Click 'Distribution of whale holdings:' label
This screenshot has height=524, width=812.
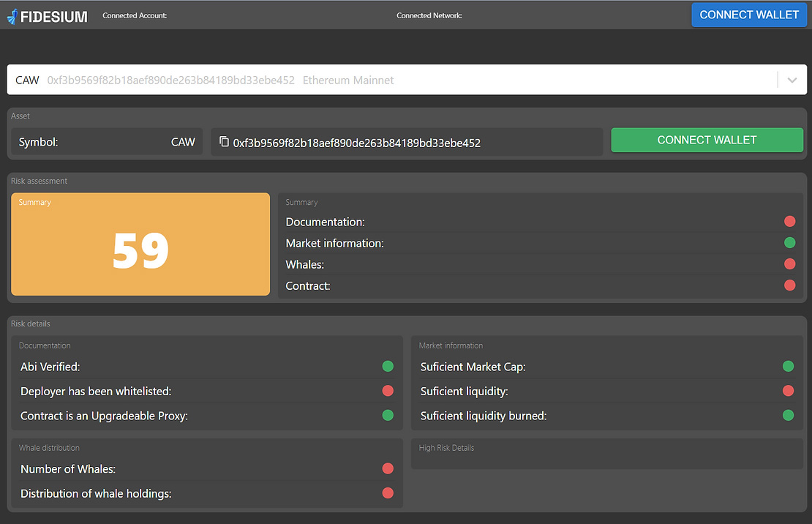(96, 493)
